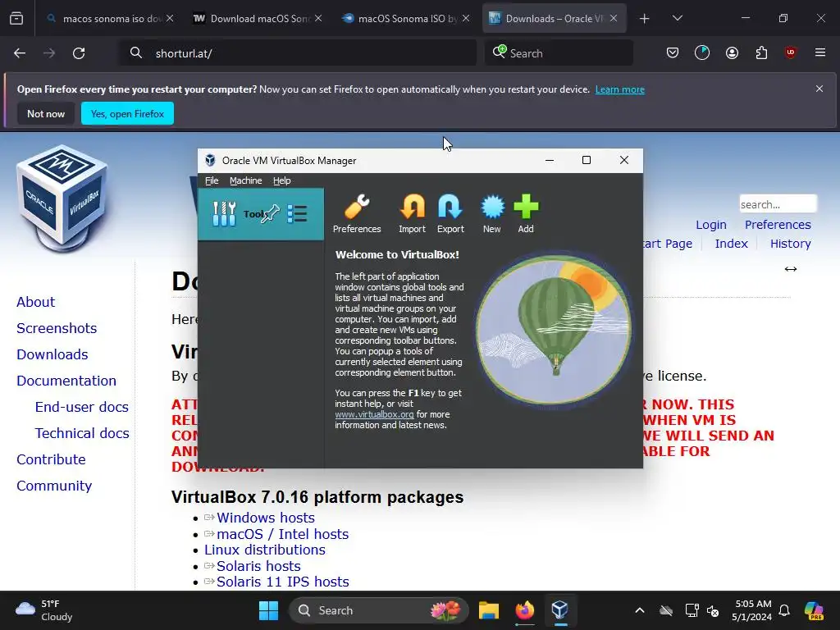This screenshot has height=630, width=840.
Task: Switch to 'Download macOS Sonoma' tab
Action: click(x=258, y=19)
